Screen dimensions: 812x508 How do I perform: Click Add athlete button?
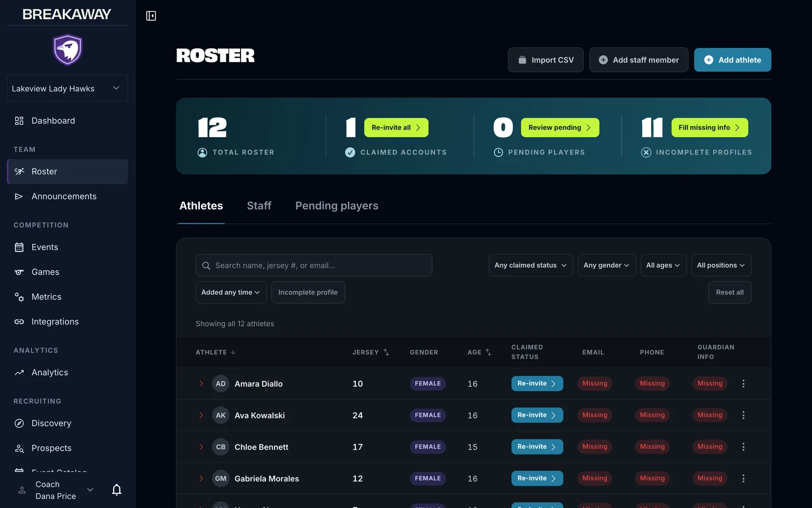[x=732, y=60]
